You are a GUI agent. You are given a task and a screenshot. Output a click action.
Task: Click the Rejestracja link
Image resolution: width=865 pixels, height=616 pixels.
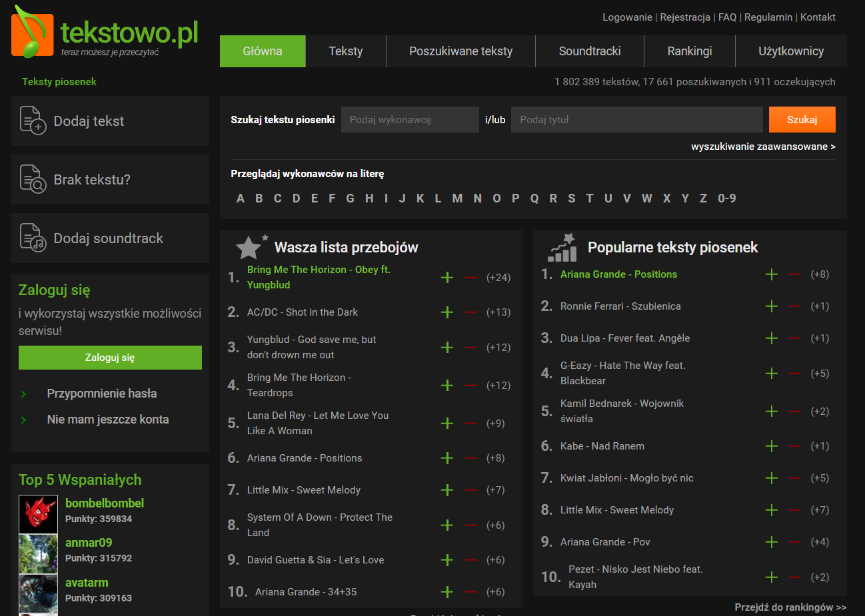(685, 17)
